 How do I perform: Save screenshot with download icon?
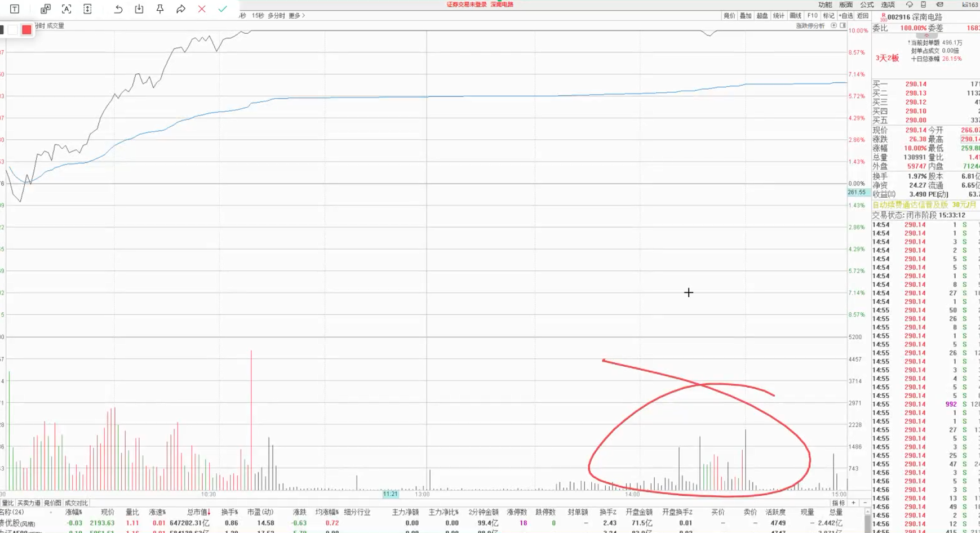click(x=139, y=9)
